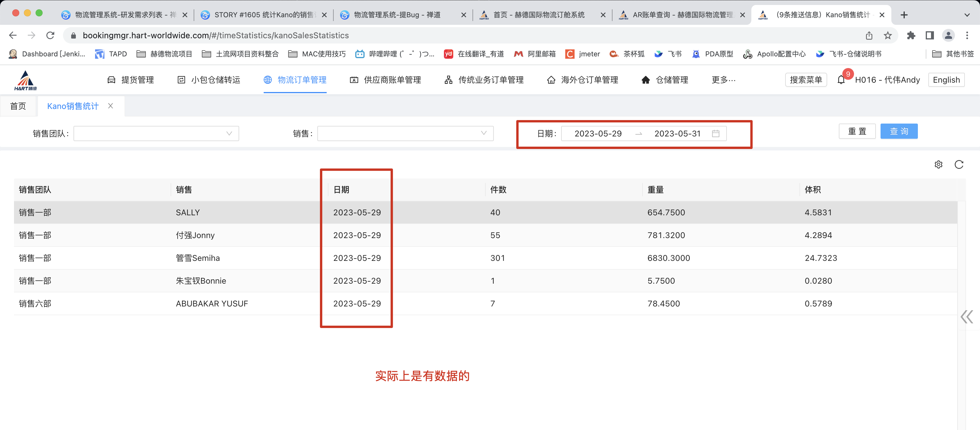Screen dimensions: 980x430
Task: Open the browser extensions puzzle icon
Action: pyautogui.click(x=911, y=35)
